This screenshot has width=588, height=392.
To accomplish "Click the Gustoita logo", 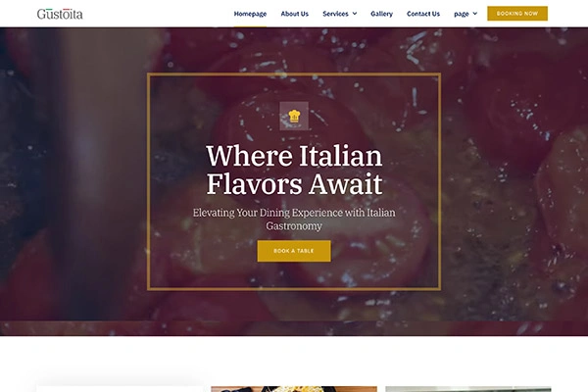I will (x=60, y=14).
